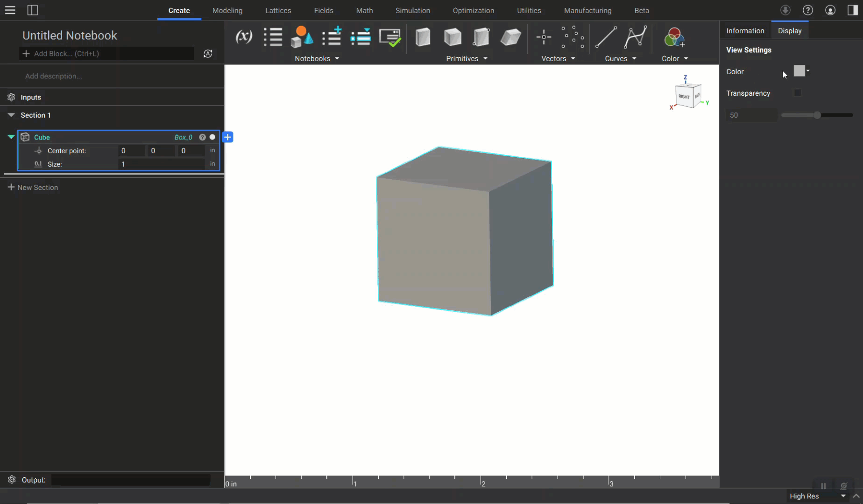The width and height of the screenshot is (863, 504).
Task: Open the Display panel tab
Action: coord(790,31)
